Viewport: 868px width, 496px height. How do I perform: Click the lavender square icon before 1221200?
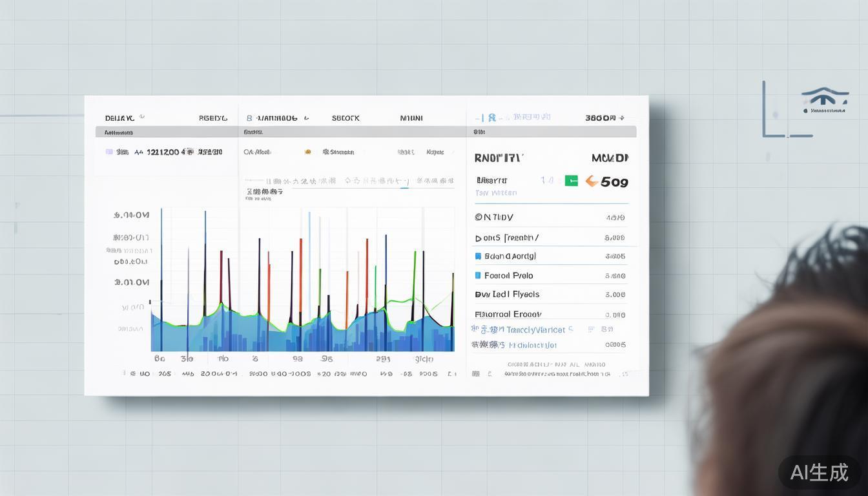click(109, 152)
